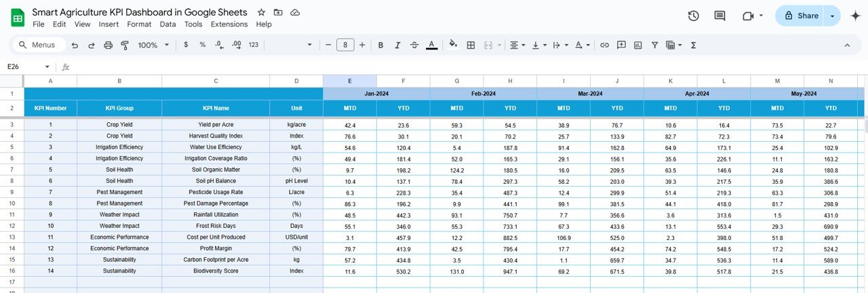Open the text wrapping dropdown
868x293 pixels.
[x=560, y=45]
